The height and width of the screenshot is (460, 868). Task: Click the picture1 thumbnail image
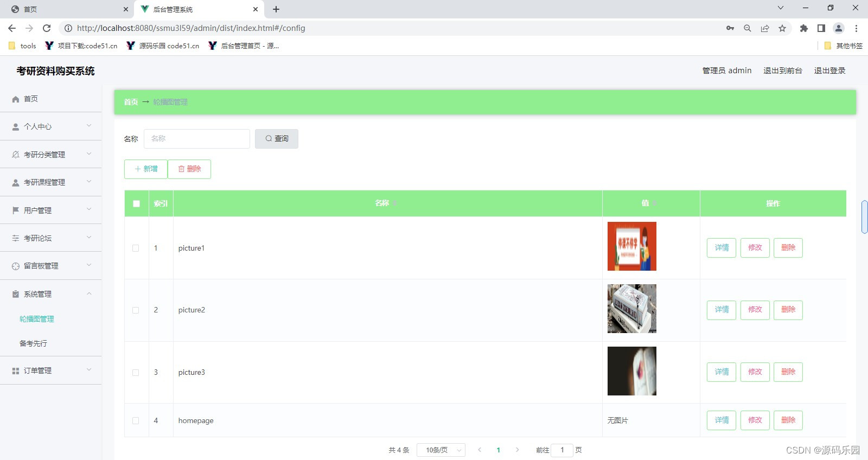632,246
